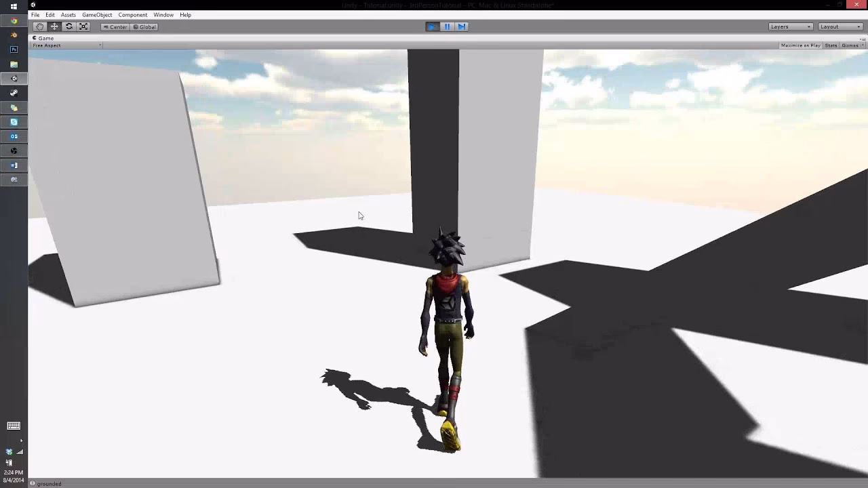Toggle pivot mode Center button

pos(115,27)
